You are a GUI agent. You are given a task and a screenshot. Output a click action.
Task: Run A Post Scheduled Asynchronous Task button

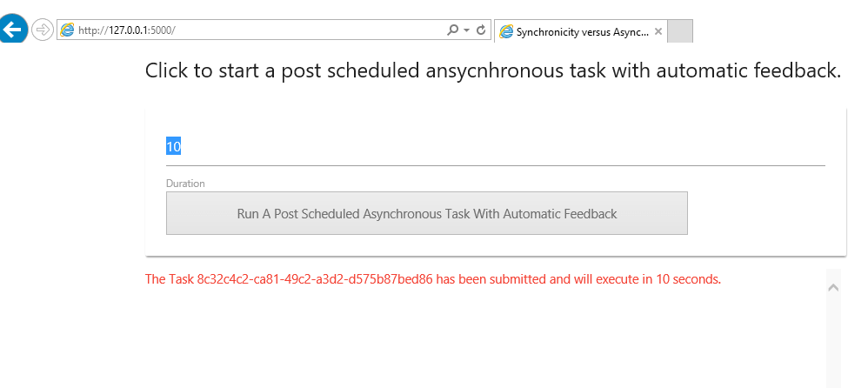pyautogui.click(x=427, y=213)
